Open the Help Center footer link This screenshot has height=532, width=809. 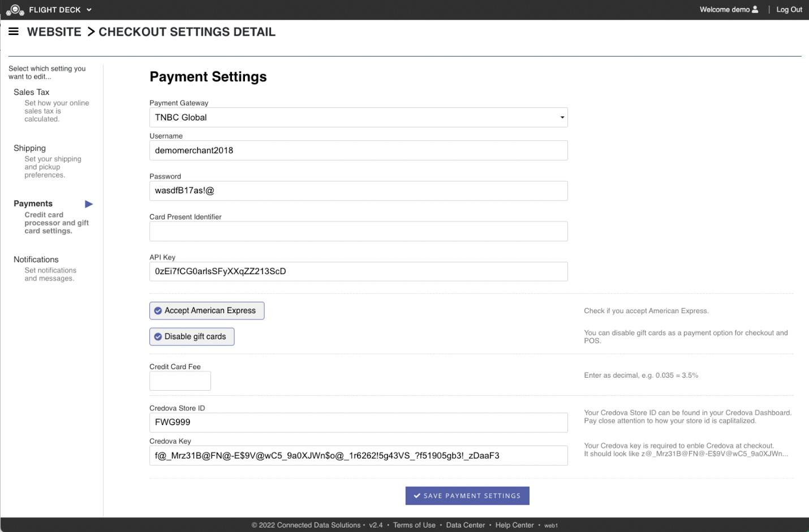click(514, 525)
